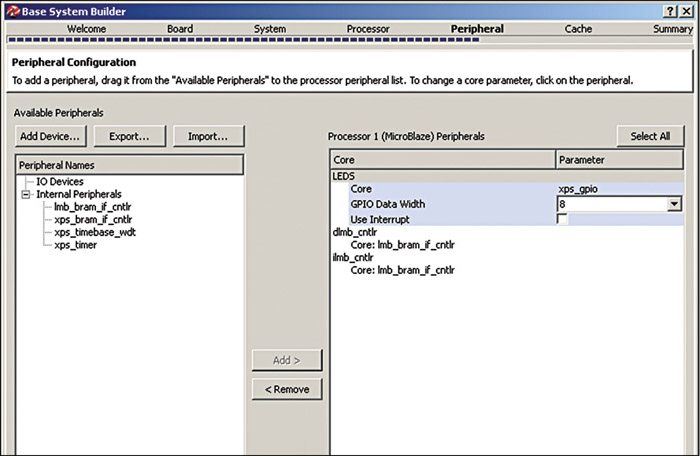Screen dimensions: 700x456
Task: Open the Welcome tab
Action: (x=87, y=29)
